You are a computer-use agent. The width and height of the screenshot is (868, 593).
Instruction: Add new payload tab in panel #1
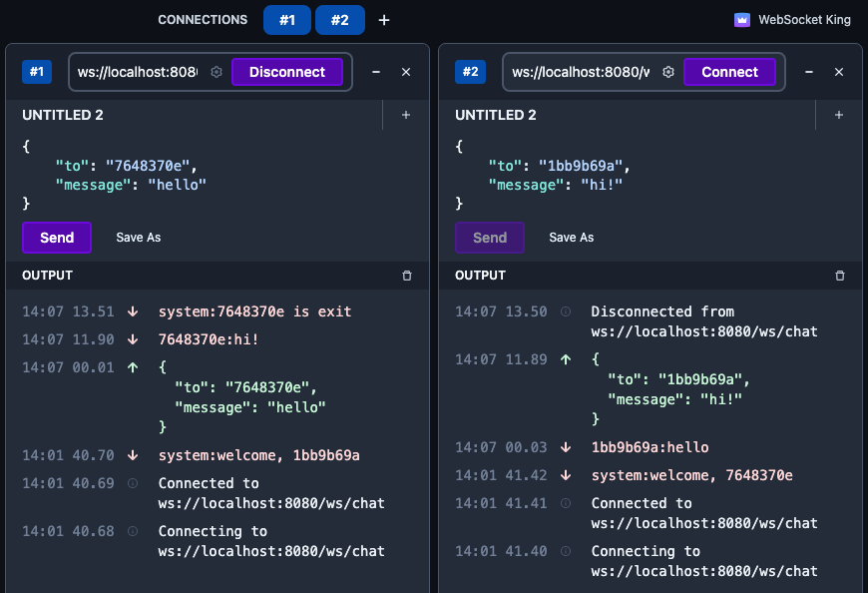(x=406, y=115)
